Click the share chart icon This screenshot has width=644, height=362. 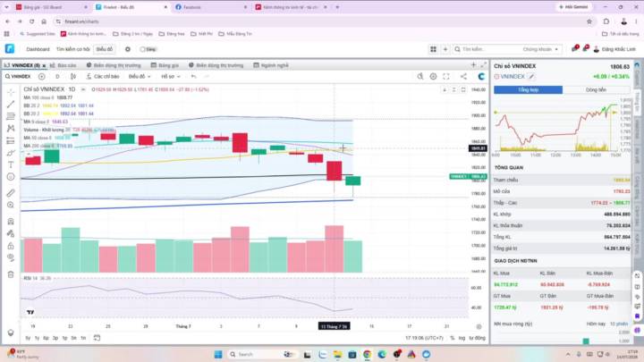pos(463,76)
